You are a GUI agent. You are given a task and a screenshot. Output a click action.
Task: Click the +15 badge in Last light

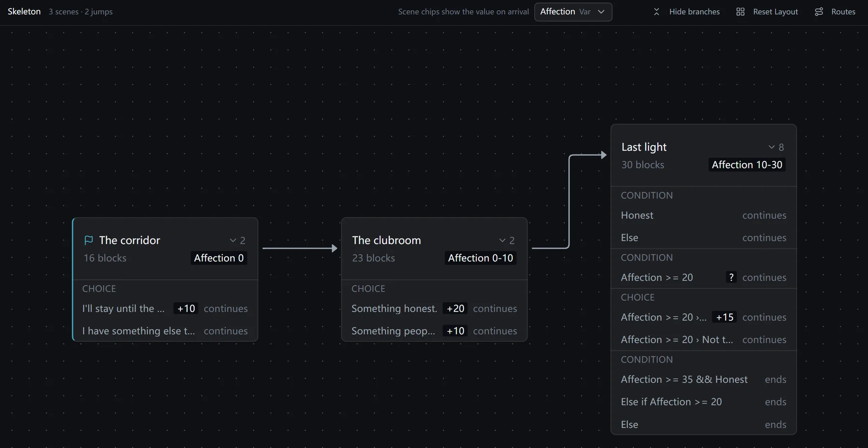pyautogui.click(x=724, y=317)
